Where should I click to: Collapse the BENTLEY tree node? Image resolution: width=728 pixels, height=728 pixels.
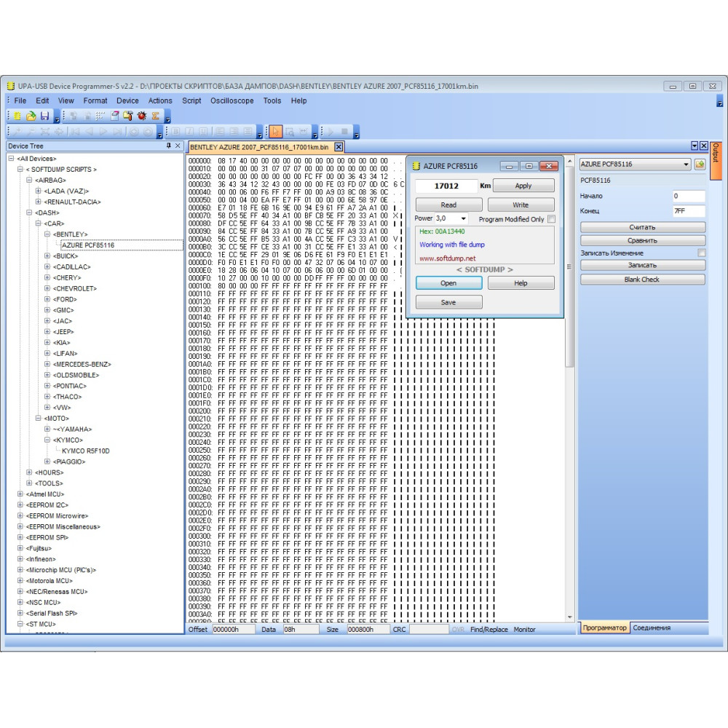(47, 234)
